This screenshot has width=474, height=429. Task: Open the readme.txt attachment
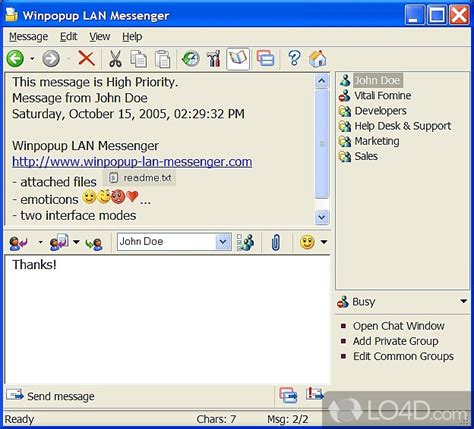(x=139, y=178)
